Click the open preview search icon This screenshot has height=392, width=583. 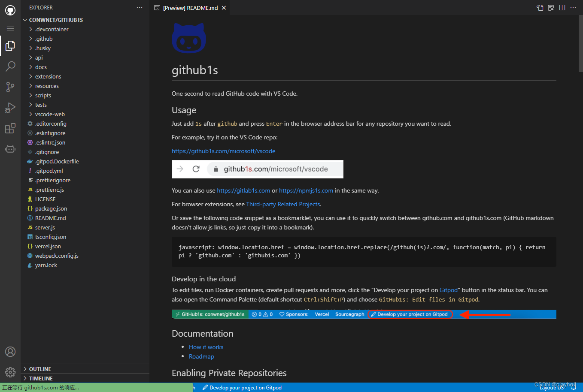point(551,8)
